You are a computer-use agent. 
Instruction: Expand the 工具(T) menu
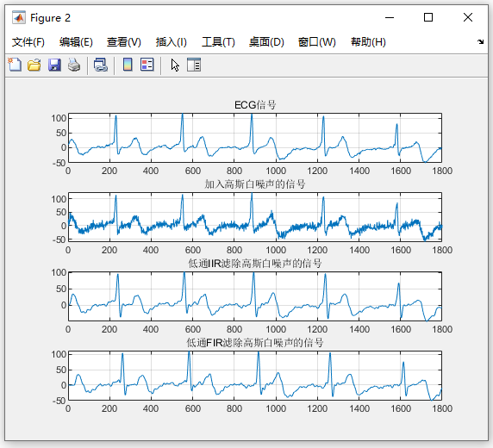tap(218, 42)
